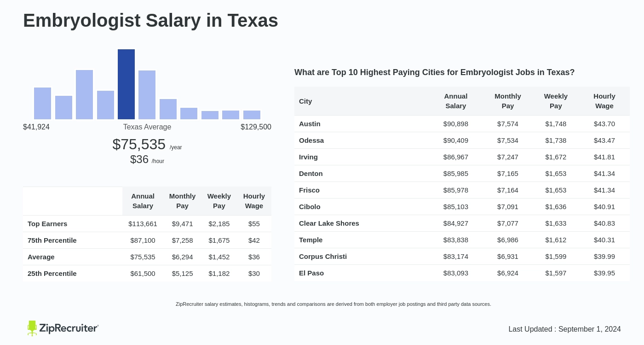
Task: Select the Cibolo city row
Action: (x=462, y=207)
